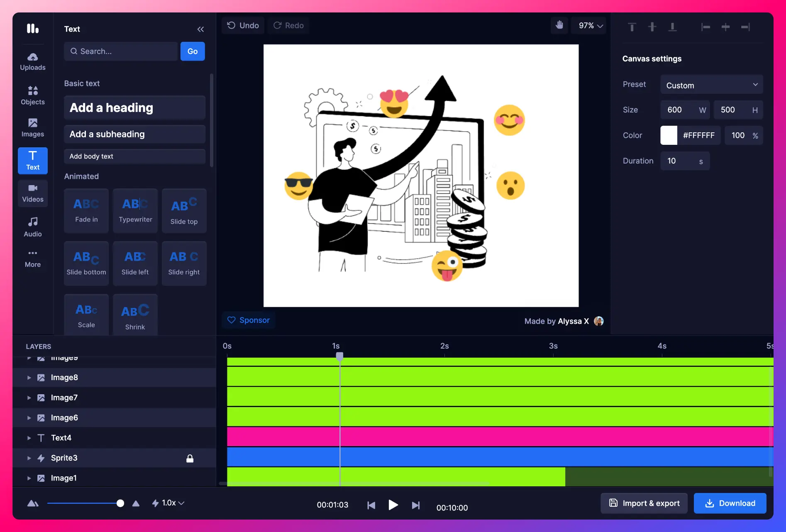The image size is (786, 532).
Task: Collapse the Text panel with double chevron
Action: [x=200, y=29]
